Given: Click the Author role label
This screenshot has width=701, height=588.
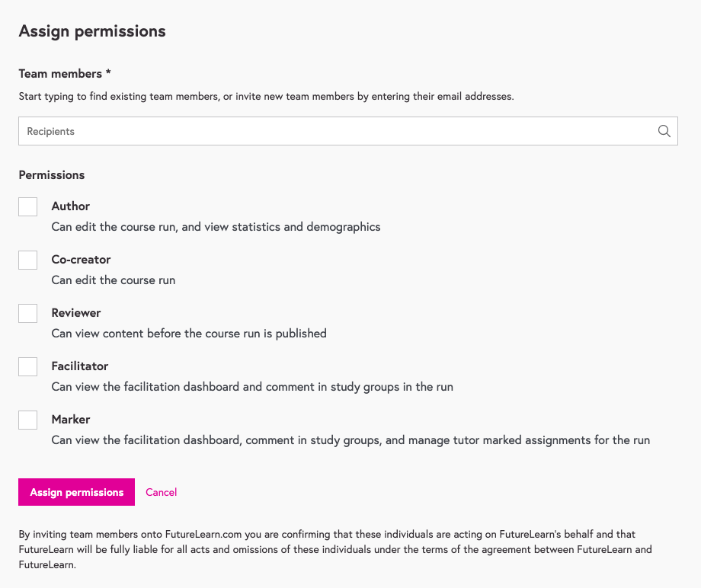Looking at the screenshot, I should [70, 206].
